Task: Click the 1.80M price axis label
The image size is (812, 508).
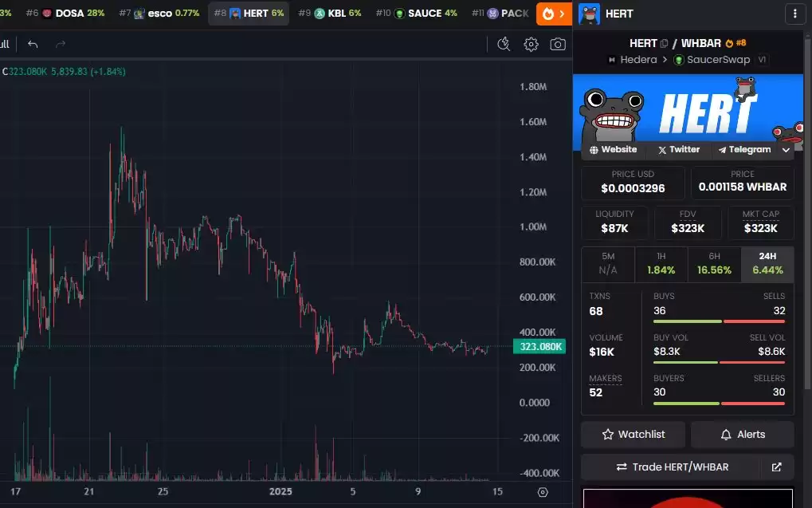Action: 533,87
